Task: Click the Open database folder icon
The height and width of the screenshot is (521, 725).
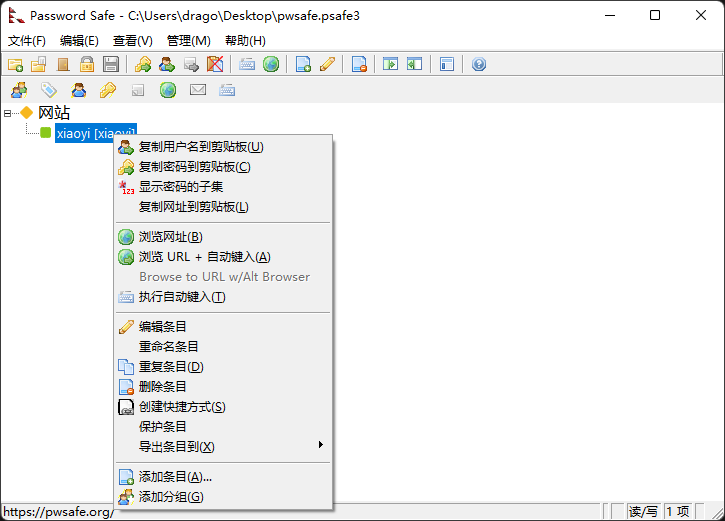Action: pyautogui.click(x=39, y=64)
